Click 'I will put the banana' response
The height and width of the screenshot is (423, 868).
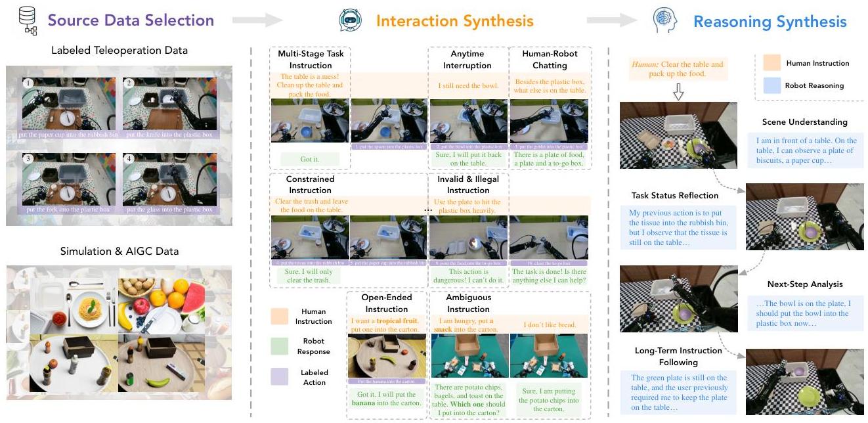[x=385, y=398]
